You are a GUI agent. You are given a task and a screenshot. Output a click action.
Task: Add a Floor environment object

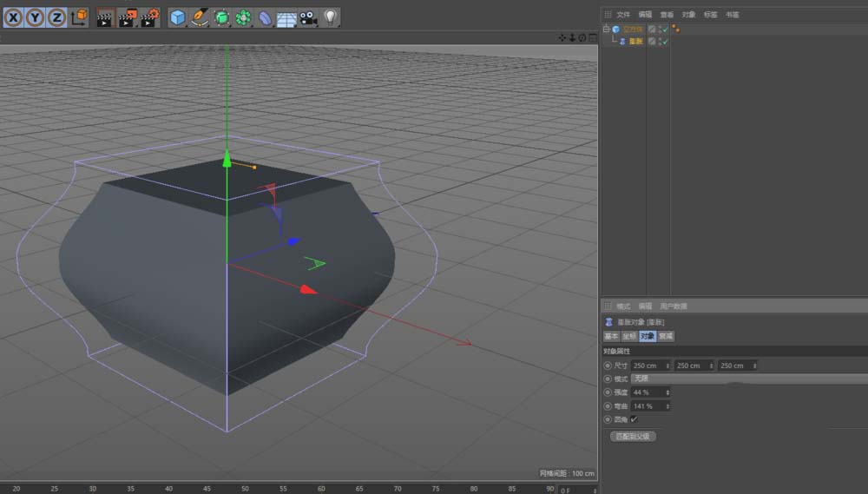(286, 16)
